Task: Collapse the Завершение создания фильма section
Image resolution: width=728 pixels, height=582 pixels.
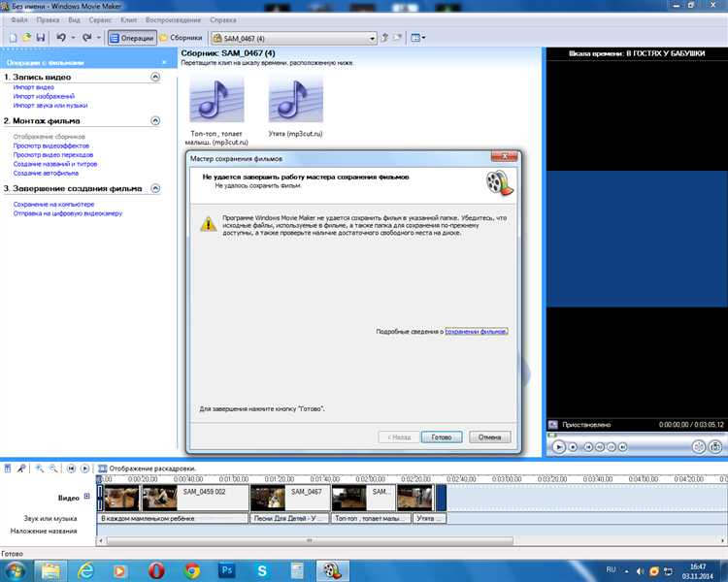Action: pos(155,188)
